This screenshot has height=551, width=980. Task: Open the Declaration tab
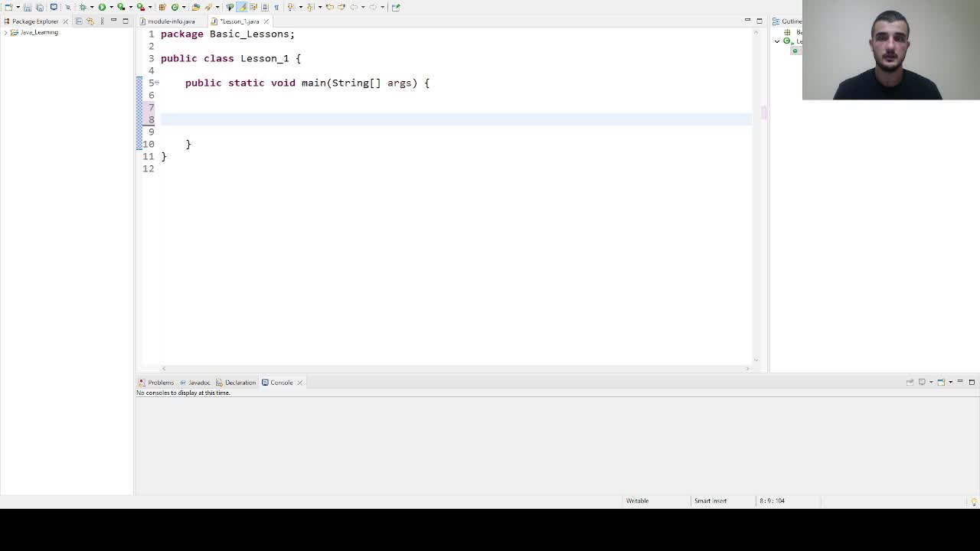(x=236, y=383)
